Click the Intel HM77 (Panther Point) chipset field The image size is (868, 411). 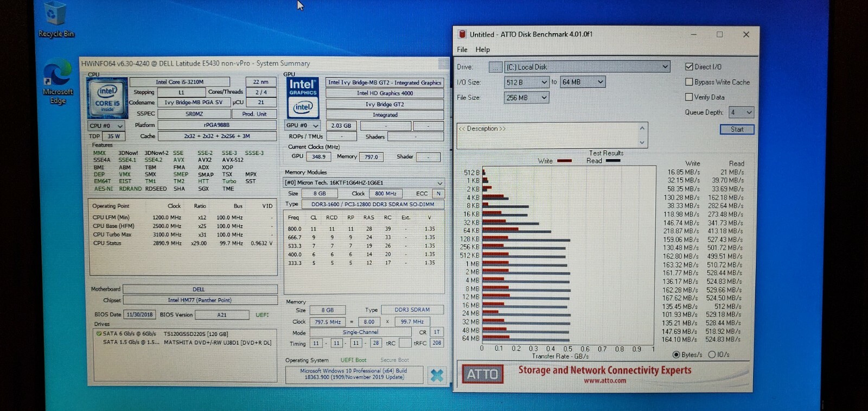[200, 300]
